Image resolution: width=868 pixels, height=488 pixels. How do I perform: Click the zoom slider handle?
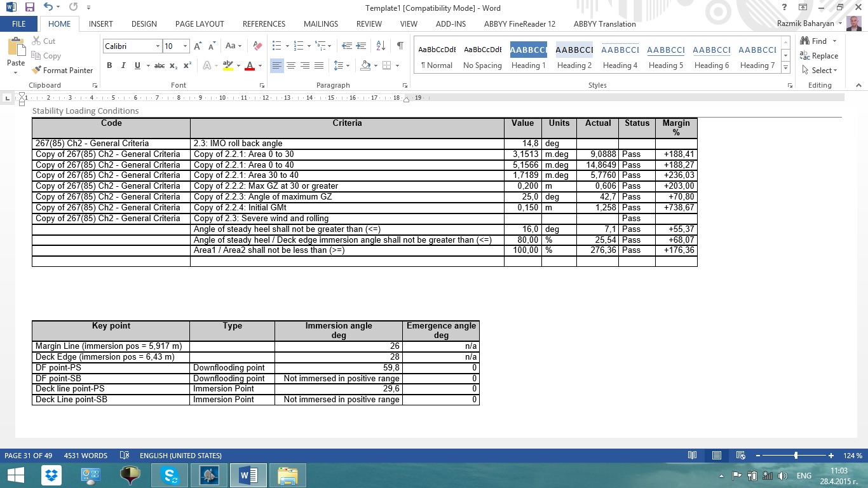tap(796, 456)
